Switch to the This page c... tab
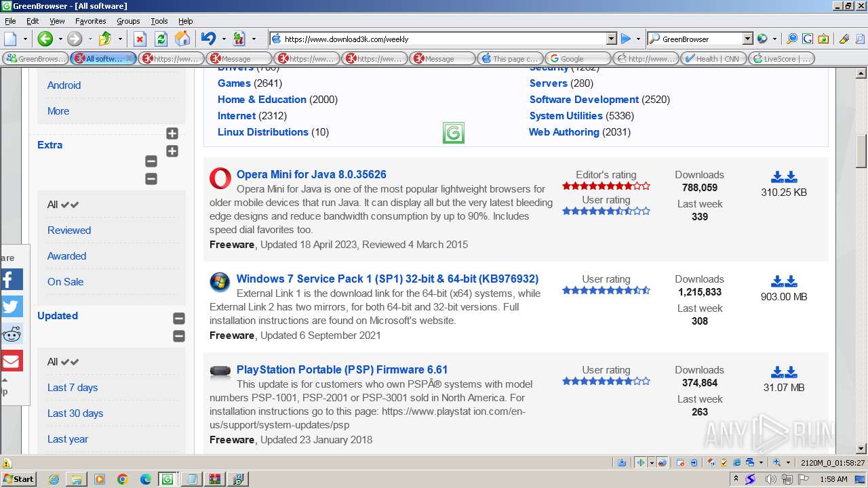This screenshot has width=868, height=488. pyautogui.click(x=510, y=58)
